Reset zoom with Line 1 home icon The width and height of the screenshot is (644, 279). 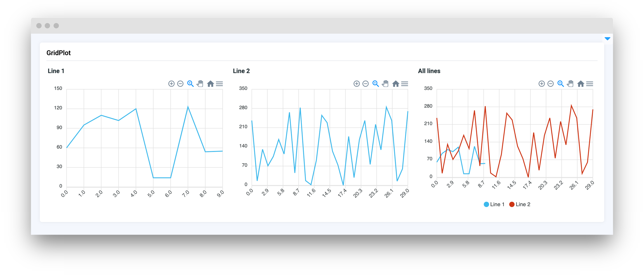(x=210, y=84)
